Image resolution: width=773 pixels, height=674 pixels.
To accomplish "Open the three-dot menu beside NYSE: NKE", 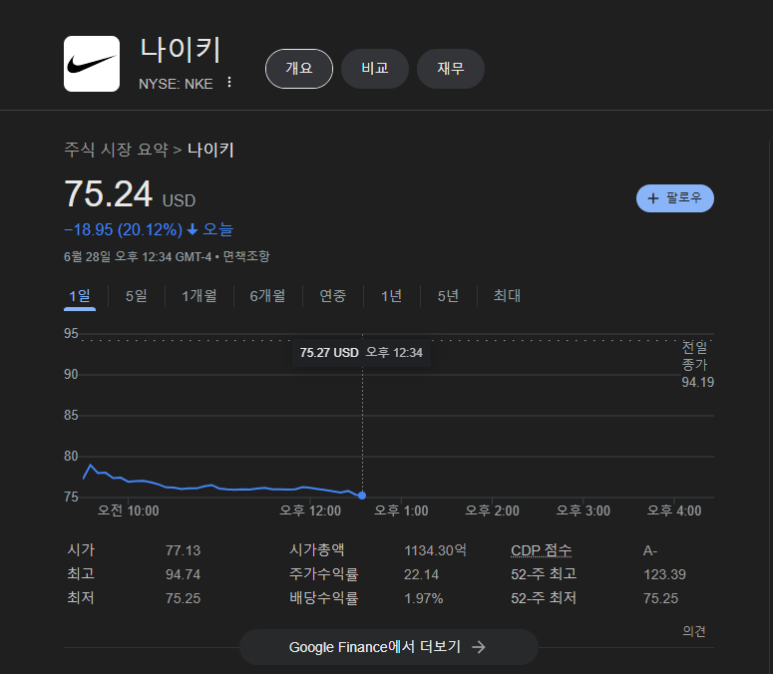I will pyautogui.click(x=229, y=82).
